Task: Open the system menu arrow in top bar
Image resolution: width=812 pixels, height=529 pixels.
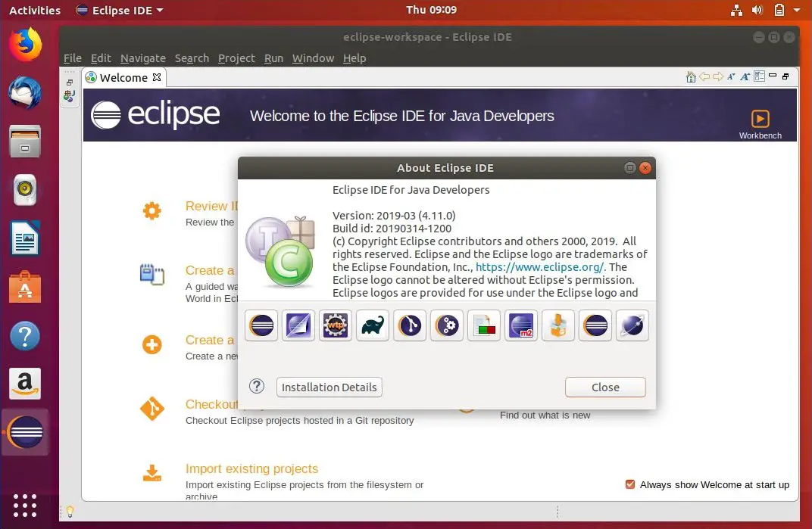Action: pyautogui.click(x=796, y=10)
